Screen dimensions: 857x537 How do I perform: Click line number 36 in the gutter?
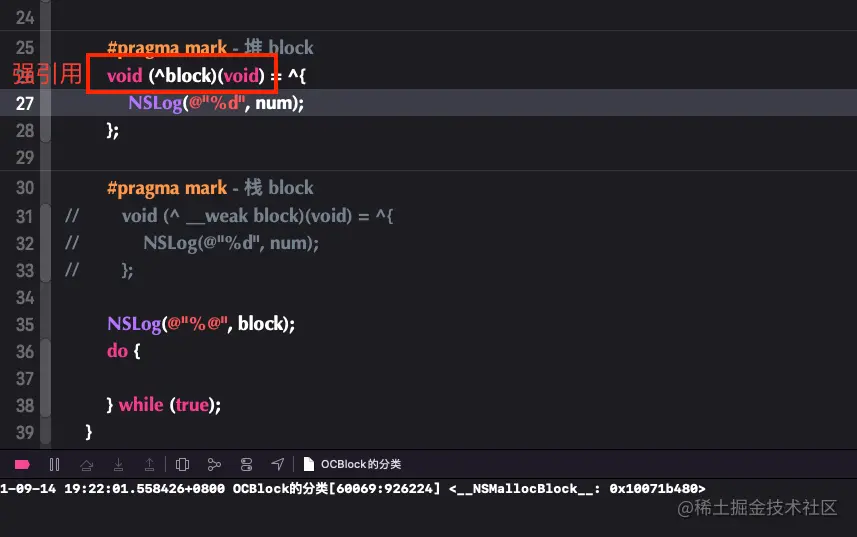pos(25,351)
